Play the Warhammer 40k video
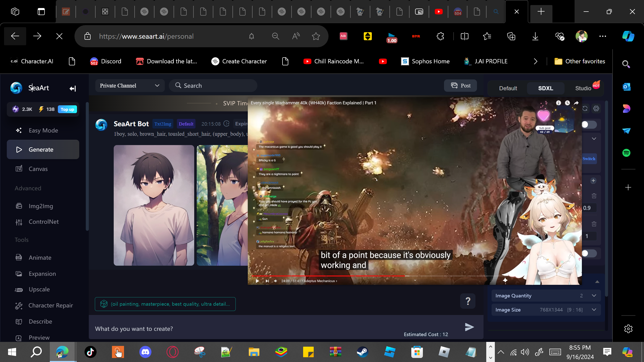The image size is (644, 362). point(257,281)
